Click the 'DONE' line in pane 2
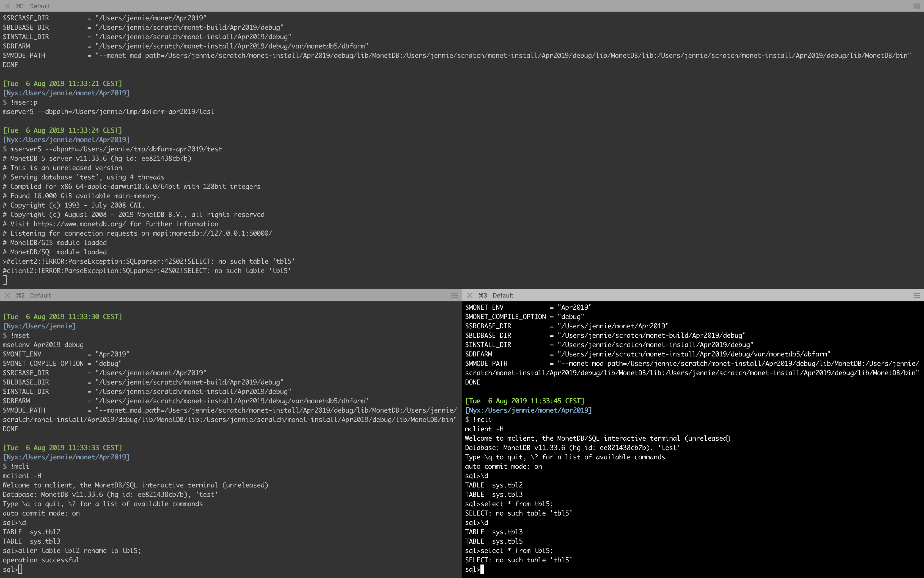Viewport: 924px width, 578px height. 10,429
